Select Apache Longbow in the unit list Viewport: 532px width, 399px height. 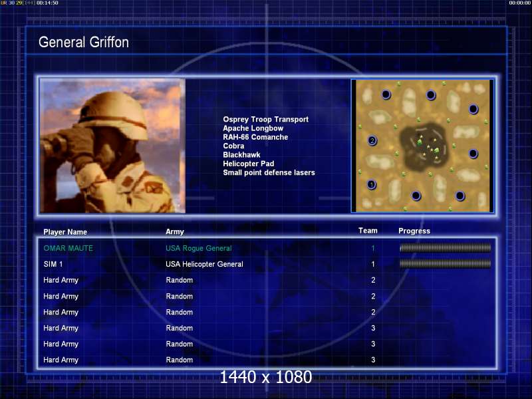click(x=253, y=128)
